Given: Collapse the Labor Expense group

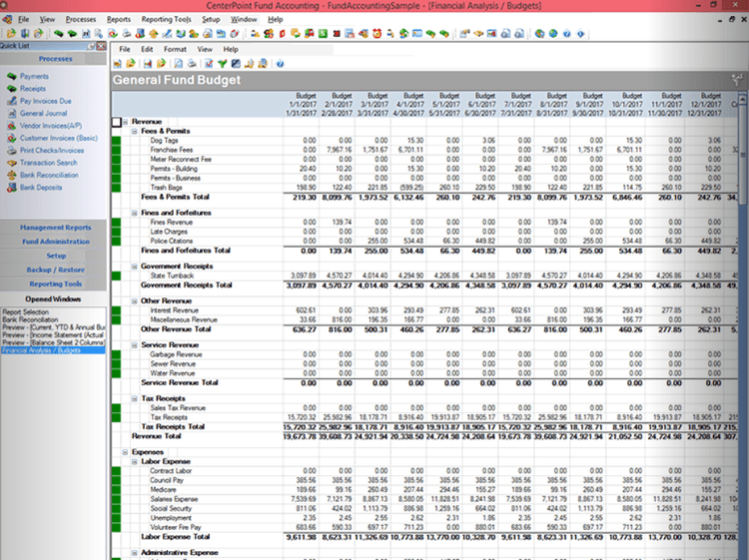Looking at the screenshot, I should pyautogui.click(x=135, y=461).
